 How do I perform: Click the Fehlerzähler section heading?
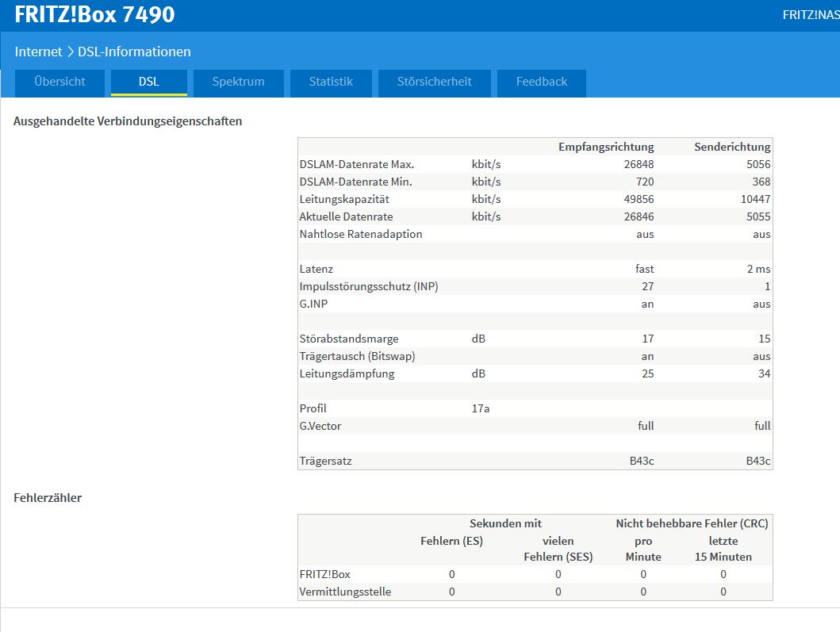click(48, 498)
